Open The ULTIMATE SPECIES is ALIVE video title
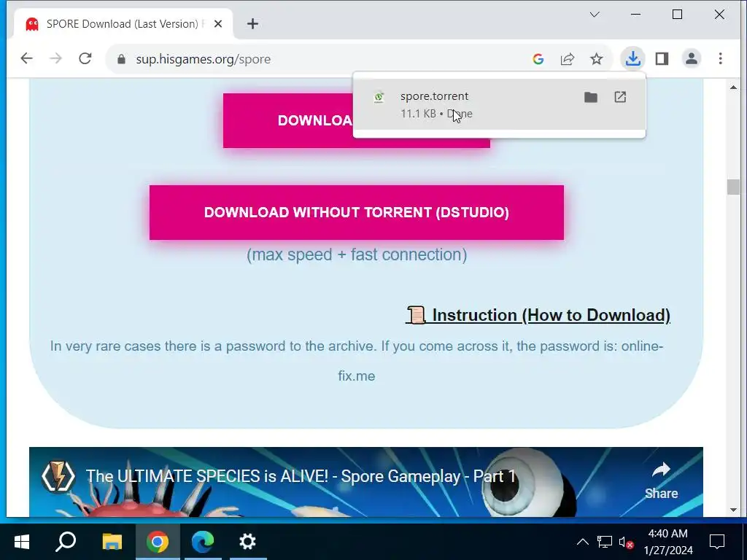747x560 pixels. pos(301,476)
